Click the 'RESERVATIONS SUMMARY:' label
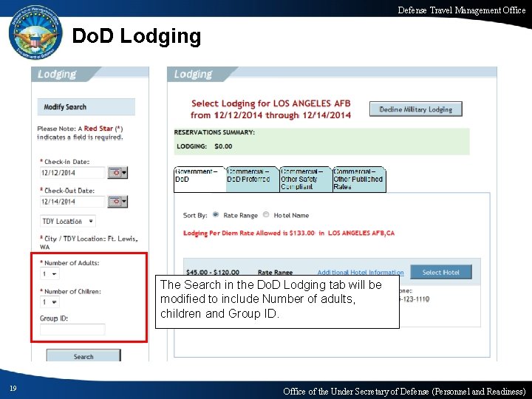The width and height of the screenshot is (532, 399). point(214,132)
